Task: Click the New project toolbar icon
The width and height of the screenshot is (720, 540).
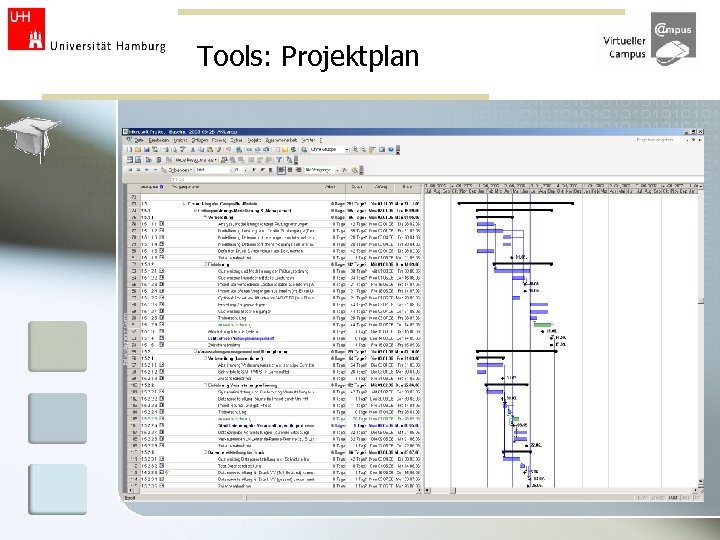Action: (129, 149)
